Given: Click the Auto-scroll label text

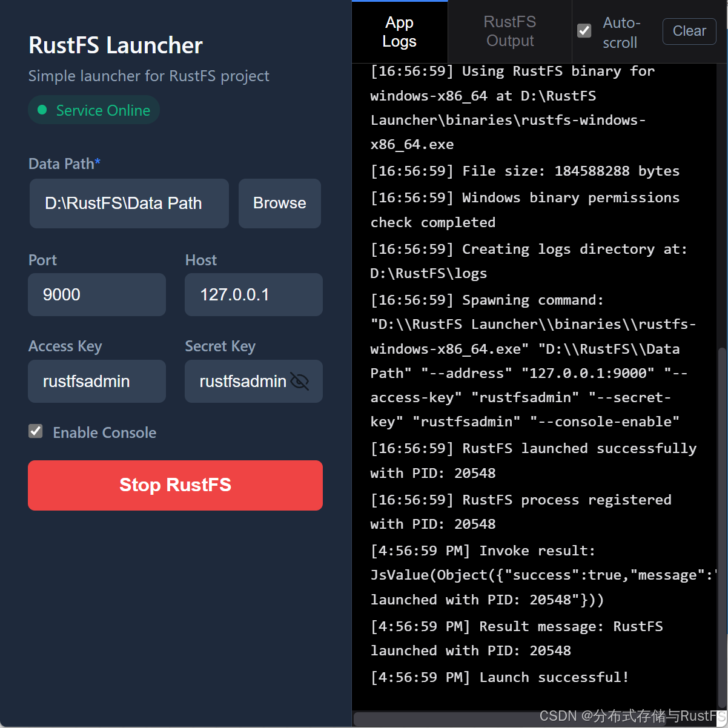Looking at the screenshot, I should pyautogui.click(x=621, y=33).
